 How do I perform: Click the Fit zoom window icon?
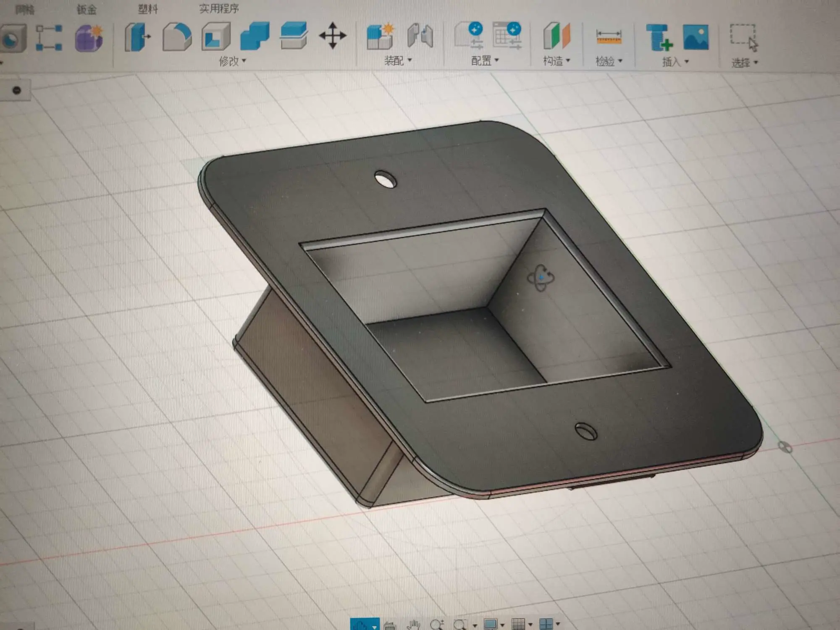pos(460,625)
